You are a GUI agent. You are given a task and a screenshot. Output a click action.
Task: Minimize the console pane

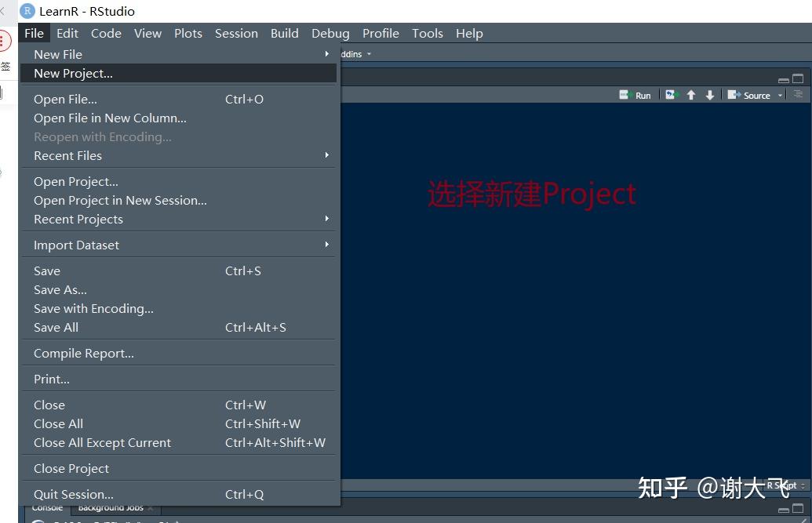pyautogui.click(x=784, y=510)
